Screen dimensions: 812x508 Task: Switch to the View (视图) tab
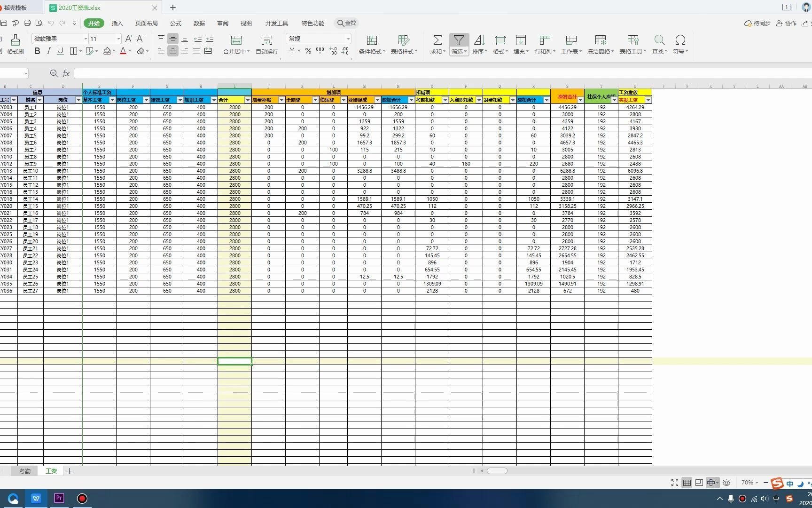(246, 23)
